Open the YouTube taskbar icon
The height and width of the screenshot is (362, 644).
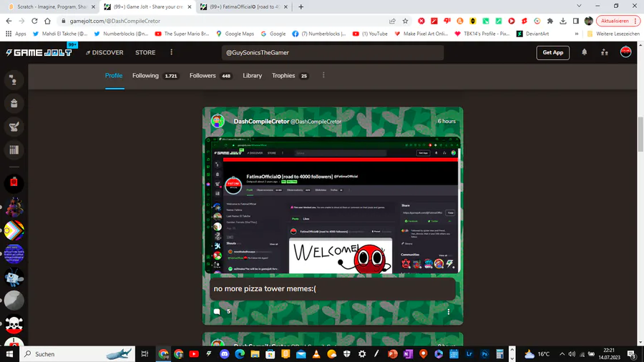coord(194,354)
